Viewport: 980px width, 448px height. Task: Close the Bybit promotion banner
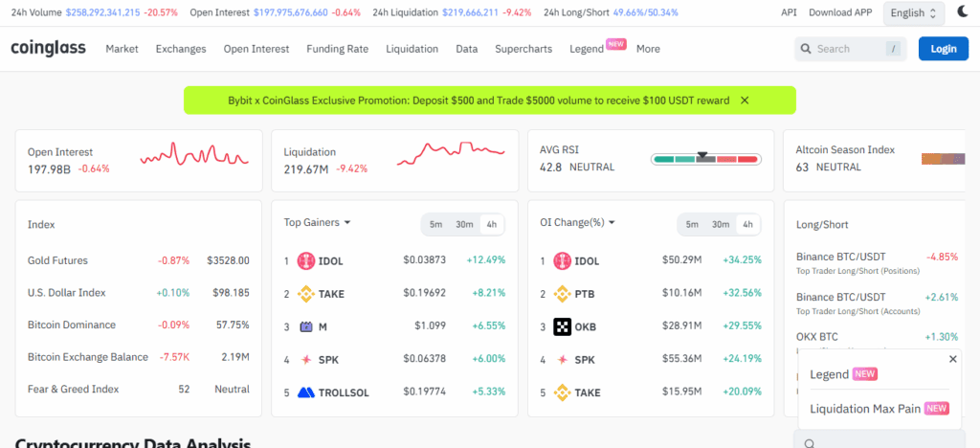[x=745, y=100]
